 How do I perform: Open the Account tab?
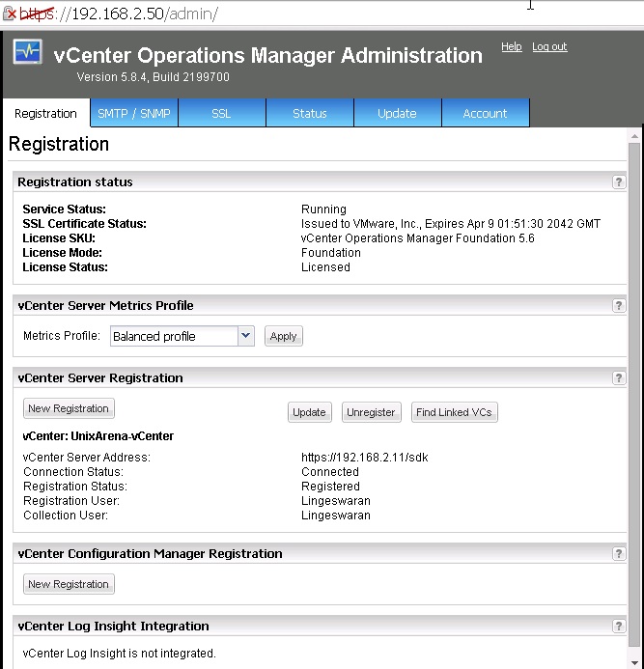486,113
